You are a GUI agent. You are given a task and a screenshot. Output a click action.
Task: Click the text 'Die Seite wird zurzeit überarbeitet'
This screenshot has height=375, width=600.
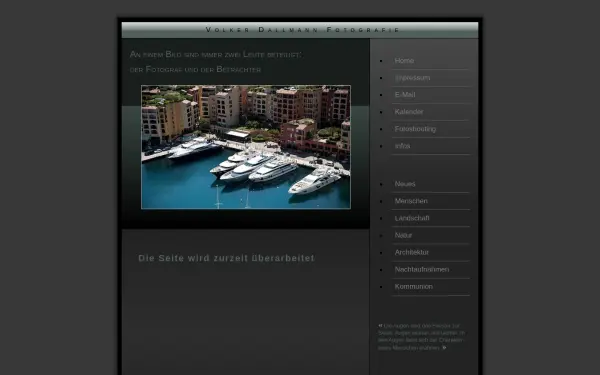tap(227, 258)
